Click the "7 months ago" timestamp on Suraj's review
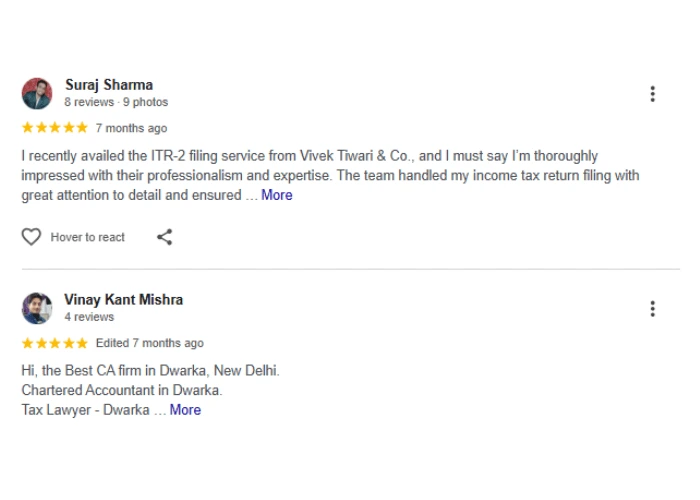This screenshot has width=700, height=500. (x=131, y=128)
